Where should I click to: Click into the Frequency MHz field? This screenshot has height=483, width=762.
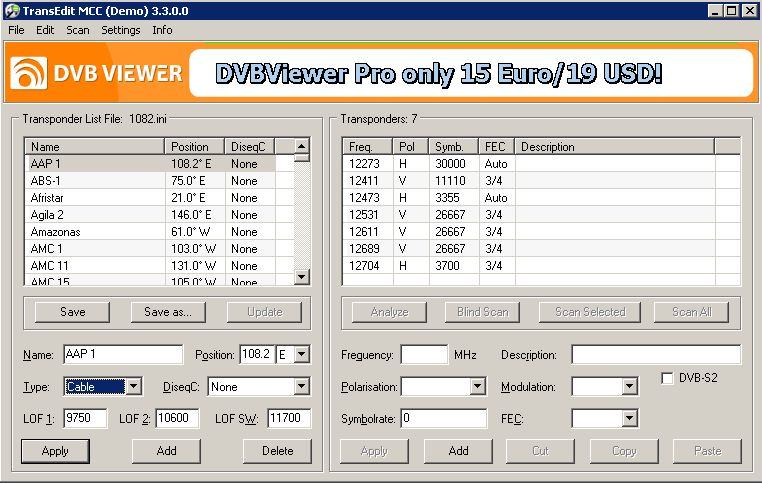tap(424, 355)
